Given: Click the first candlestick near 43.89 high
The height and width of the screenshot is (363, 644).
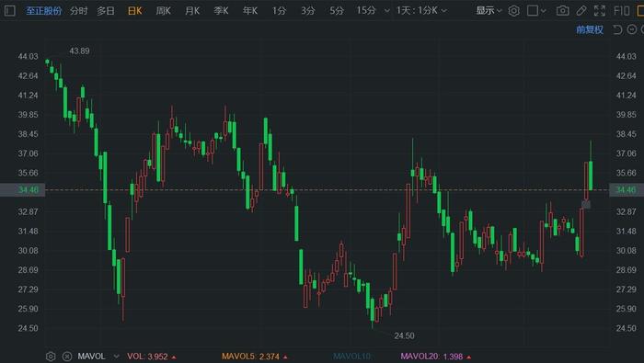Looking at the screenshot, I should click(x=47, y=62).
